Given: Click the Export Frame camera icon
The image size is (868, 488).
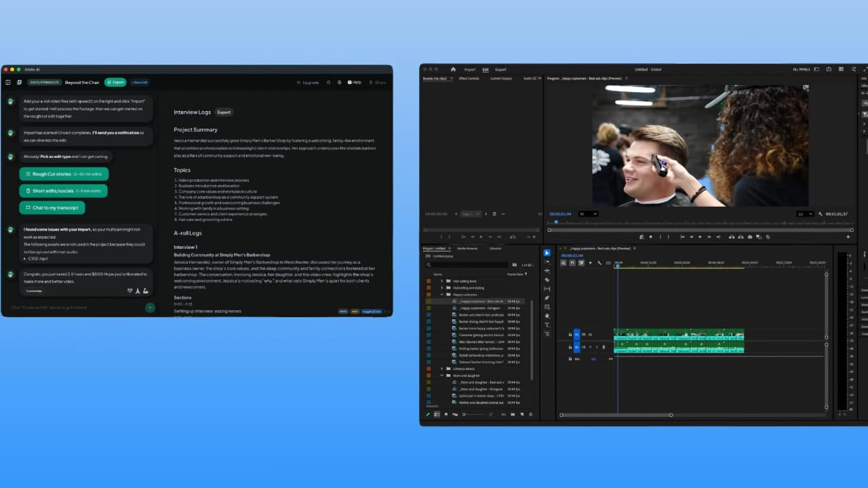Looking at the screenshot, I should (750, 237).
